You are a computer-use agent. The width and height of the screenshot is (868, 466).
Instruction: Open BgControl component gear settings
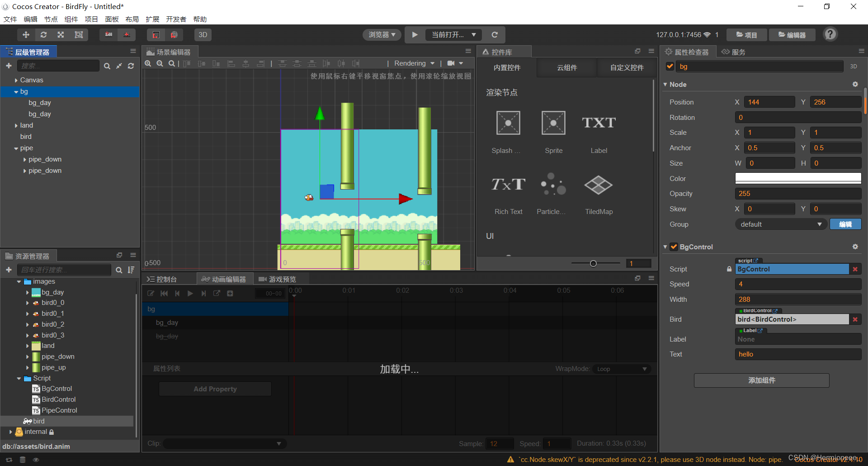coord(855,247)
